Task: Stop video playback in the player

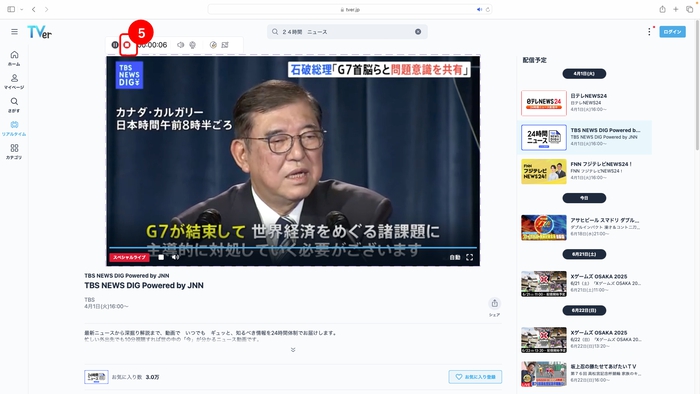Action: click(x=161, y=257)
